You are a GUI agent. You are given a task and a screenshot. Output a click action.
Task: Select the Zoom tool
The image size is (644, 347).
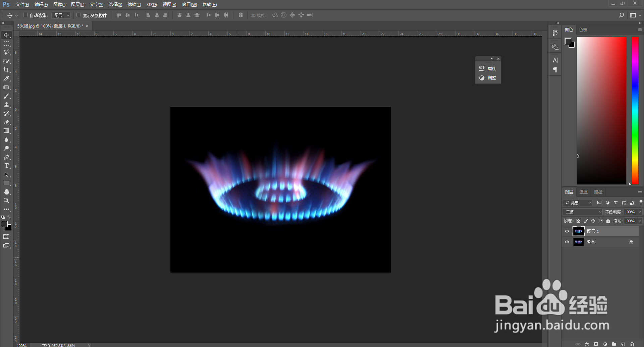pyautogui.click(x=6, y=200)
